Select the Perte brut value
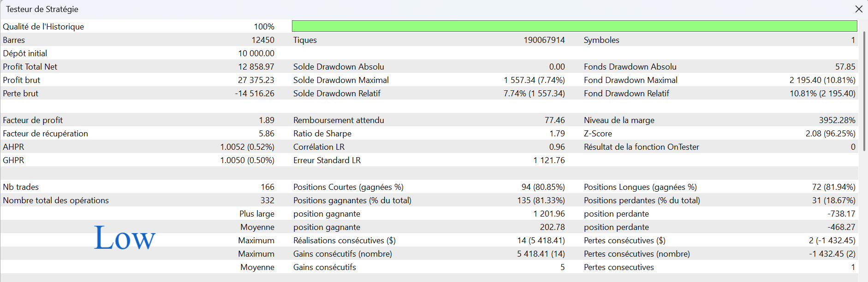Image resolution: width=868 pixels, height=282 pixels. [x=255, y=94]
